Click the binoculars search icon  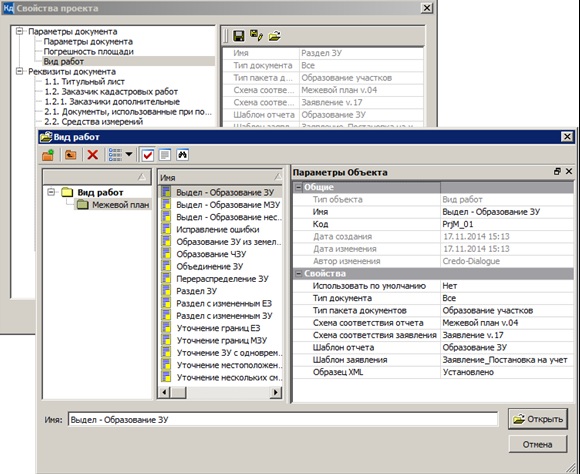click(x=182, y=155)
